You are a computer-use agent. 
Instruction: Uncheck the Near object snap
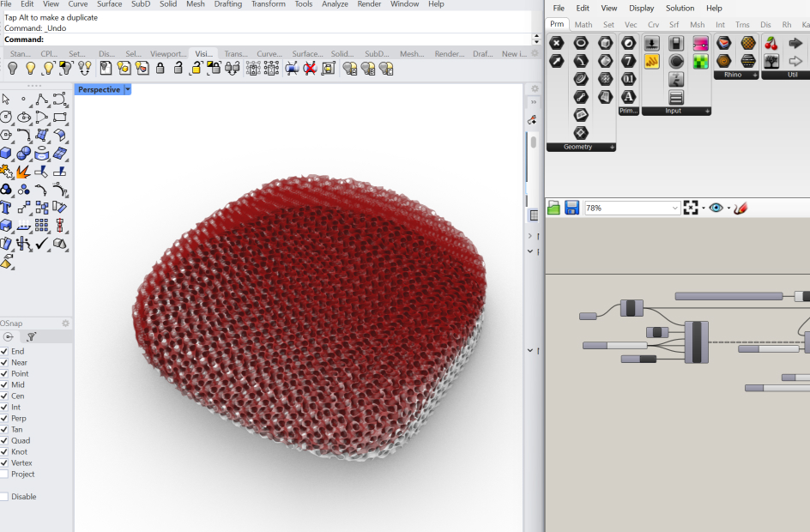pyautogui.click(x=4, y=362)
